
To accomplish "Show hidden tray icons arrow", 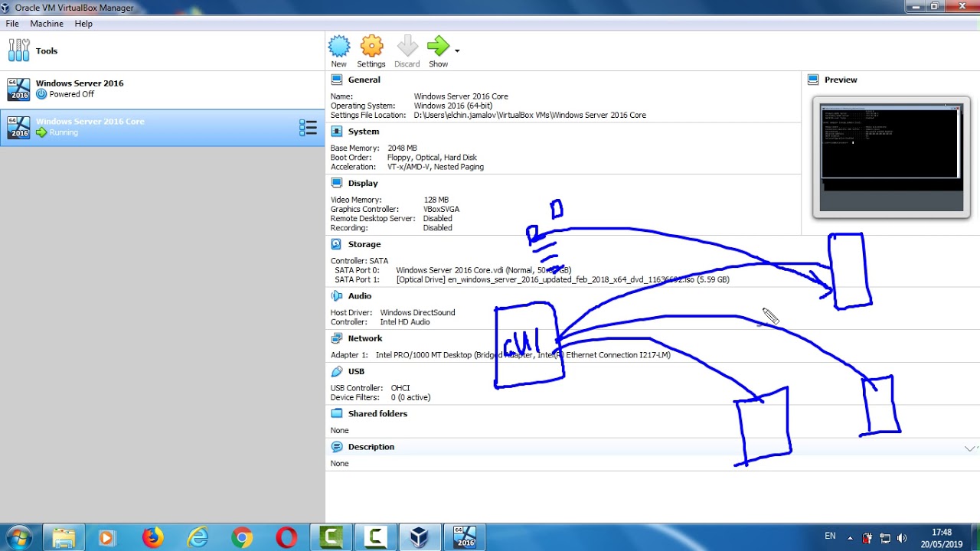I will 850,538.
